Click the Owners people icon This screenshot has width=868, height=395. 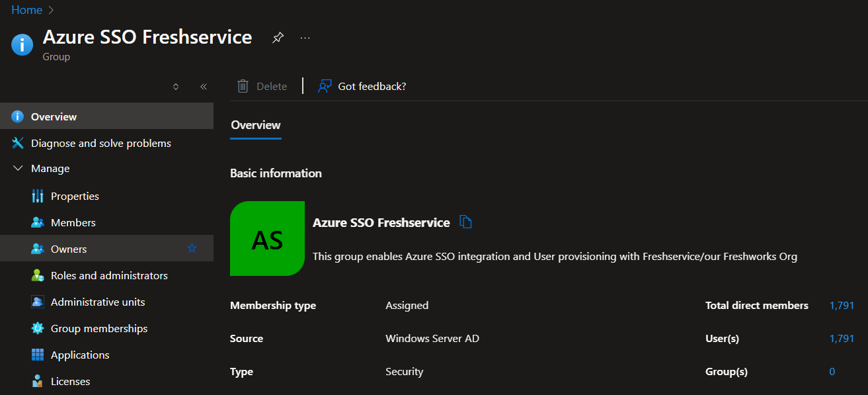(38, 249)
